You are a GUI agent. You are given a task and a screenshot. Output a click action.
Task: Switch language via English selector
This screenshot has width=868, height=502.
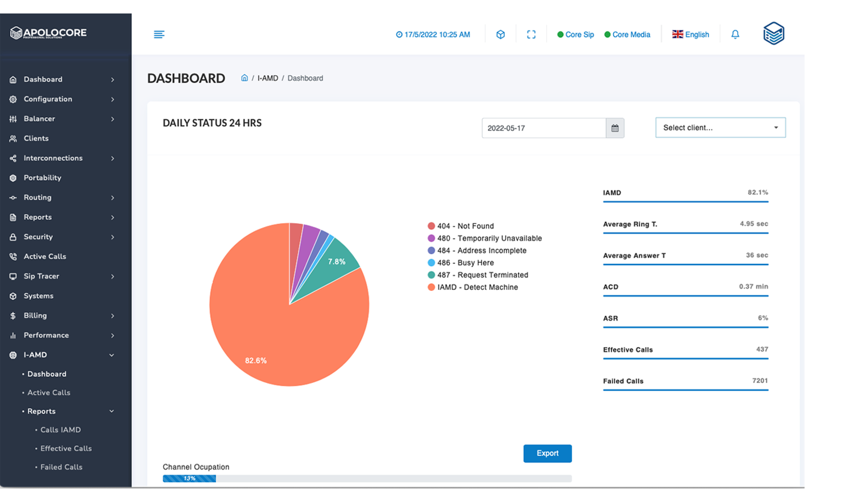point(691,35)
